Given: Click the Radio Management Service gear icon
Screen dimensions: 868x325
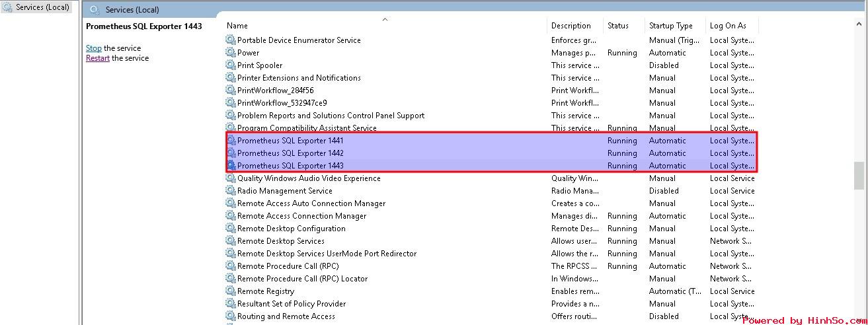Looking at the screenshot, I should pyautogui.click(x=230, y=191).
